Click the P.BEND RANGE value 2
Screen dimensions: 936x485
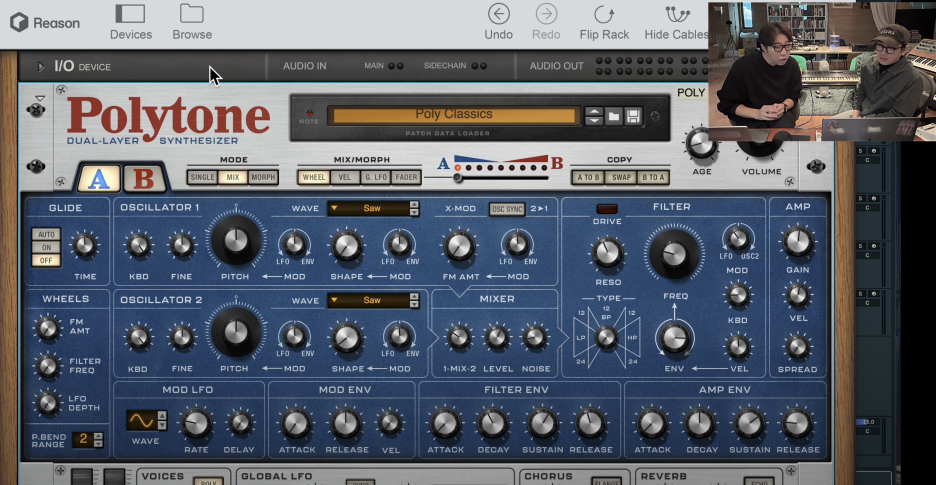[x=83, y=440]
